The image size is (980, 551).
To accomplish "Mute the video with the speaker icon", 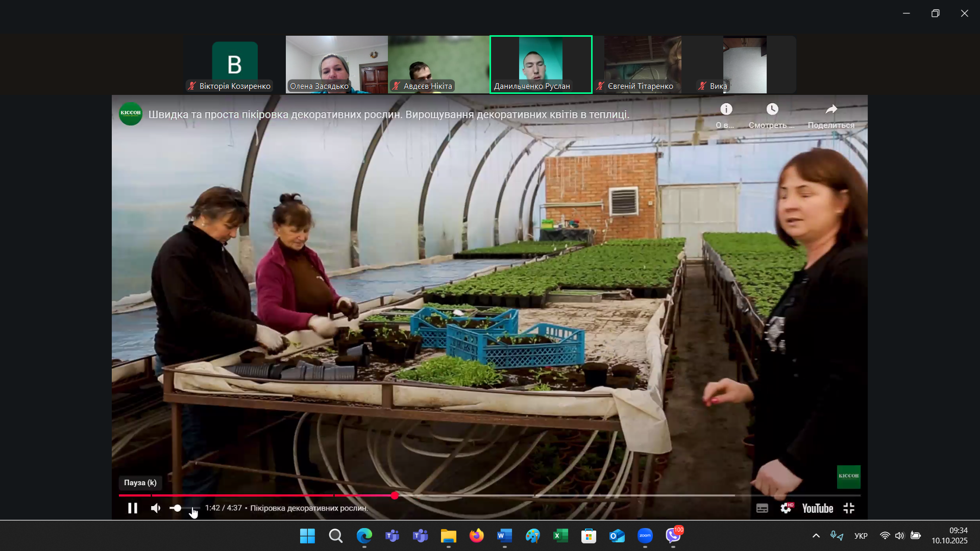I will click(x=156, y=508).
